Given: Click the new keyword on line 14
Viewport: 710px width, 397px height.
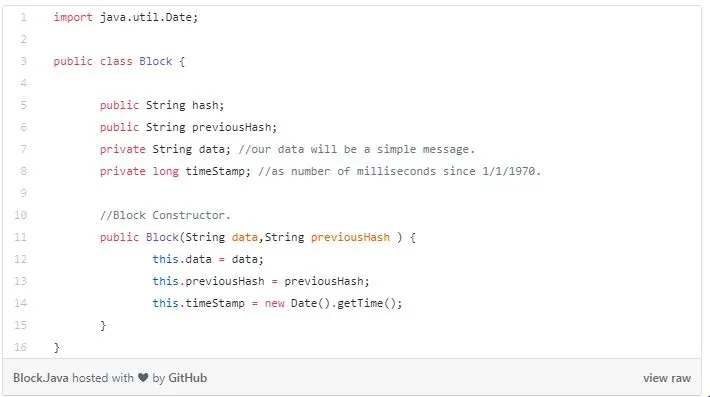Looking at the screenshot, I should click(274, 303).
